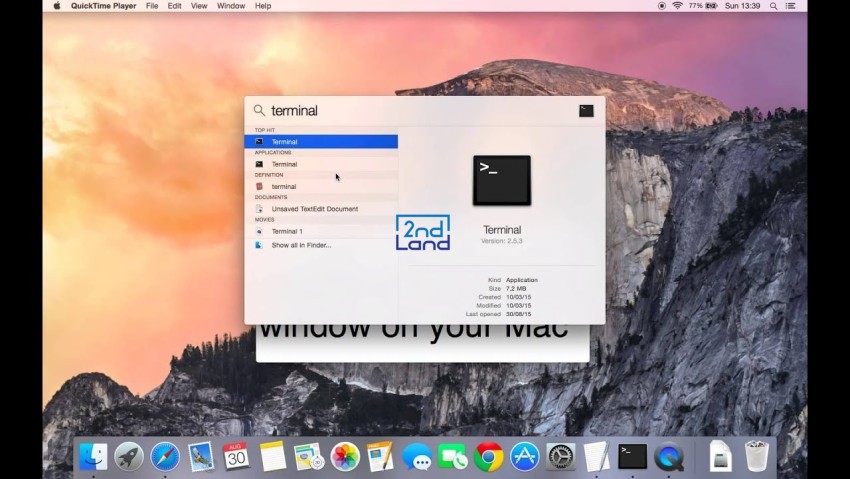Select "Unsaved TextEdit Document" result
The image size is (850, 479).
[321, 209]
